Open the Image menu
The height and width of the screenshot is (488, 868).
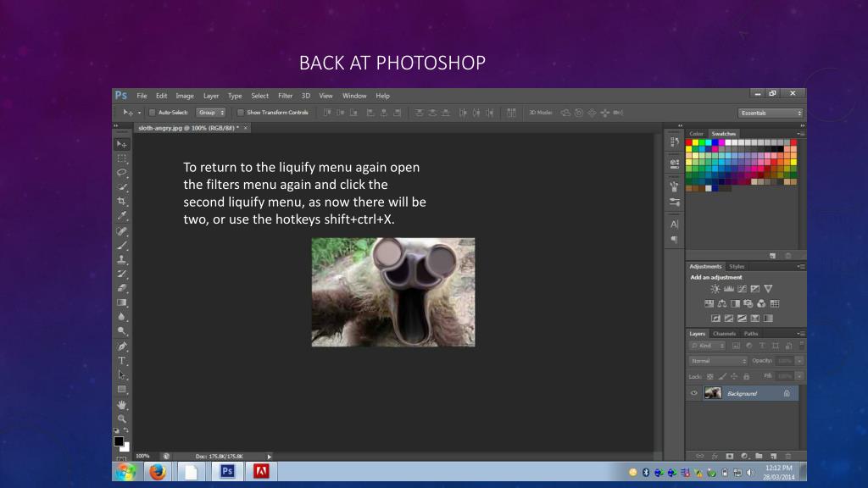185,96
